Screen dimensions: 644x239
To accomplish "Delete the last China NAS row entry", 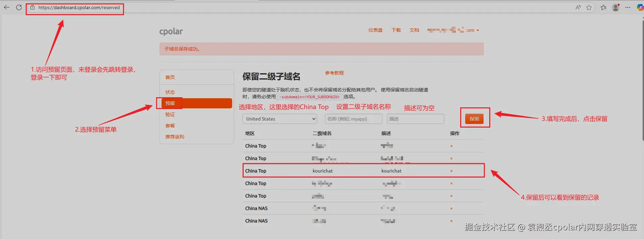I will (x=451, y=221).
